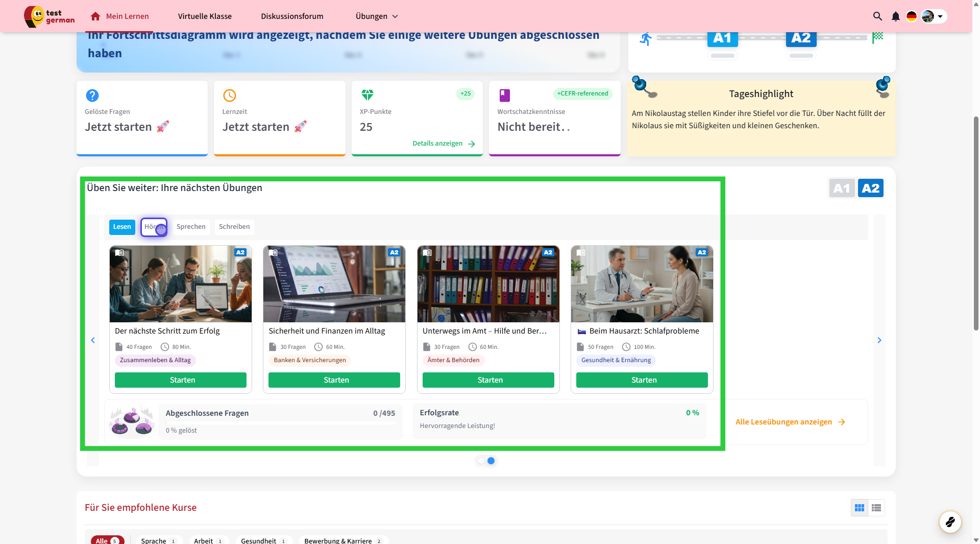Open the notifications bell
The width and height of the screenshot is (980, 544).
895,16
